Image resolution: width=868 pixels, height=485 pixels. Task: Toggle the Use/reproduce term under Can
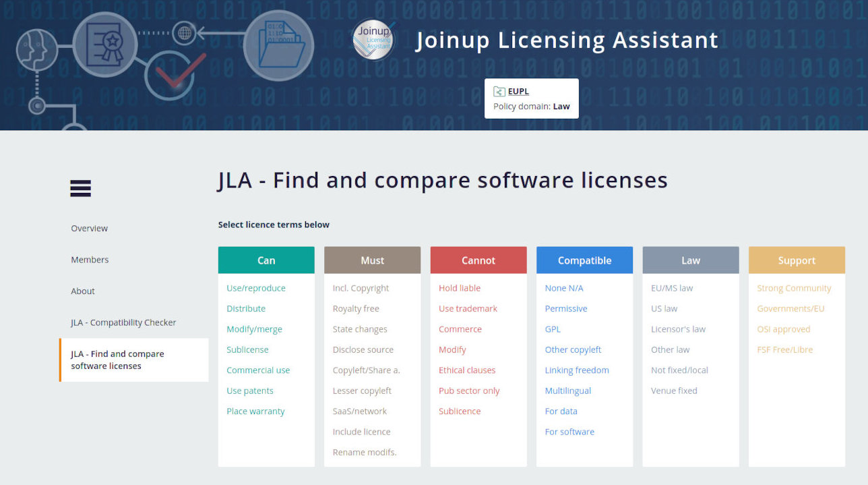(256, 288)
